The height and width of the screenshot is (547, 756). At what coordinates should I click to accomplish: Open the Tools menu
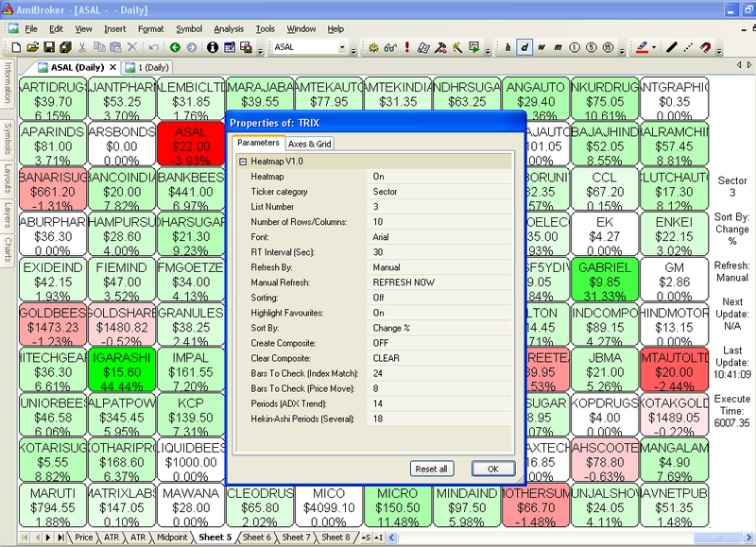[x=266, y=29]
